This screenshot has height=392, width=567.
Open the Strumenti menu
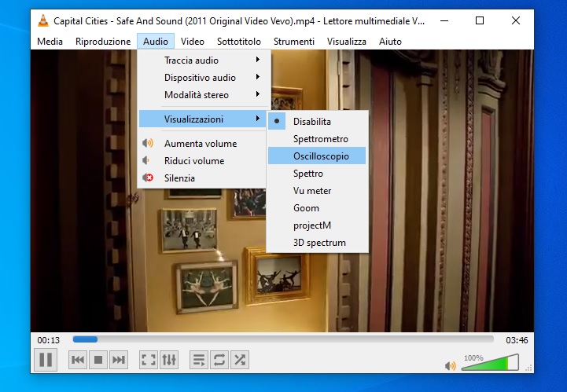tap(294, 42)
